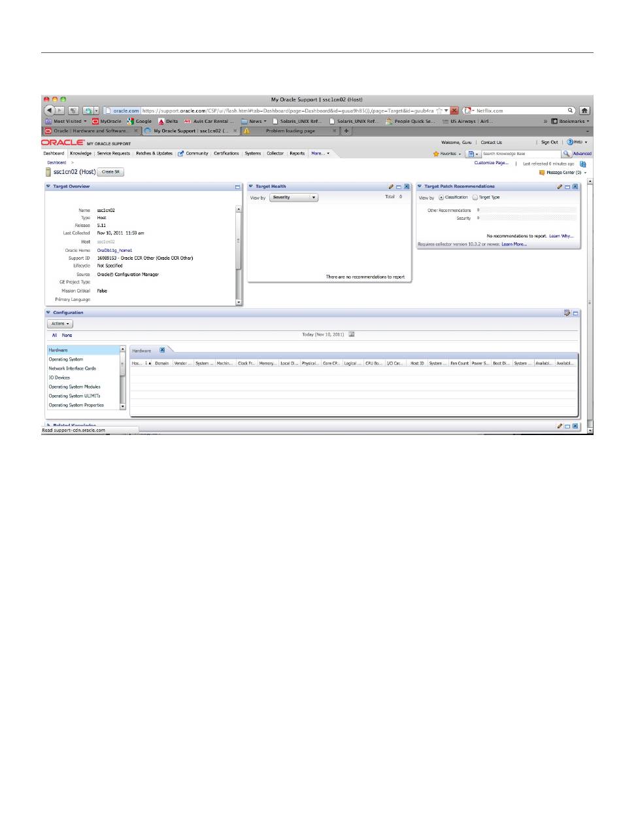This screenshot has height=840, width=621.
Task: Edit Related Knowledge panel with pencil icon
Action: (560, 426)
